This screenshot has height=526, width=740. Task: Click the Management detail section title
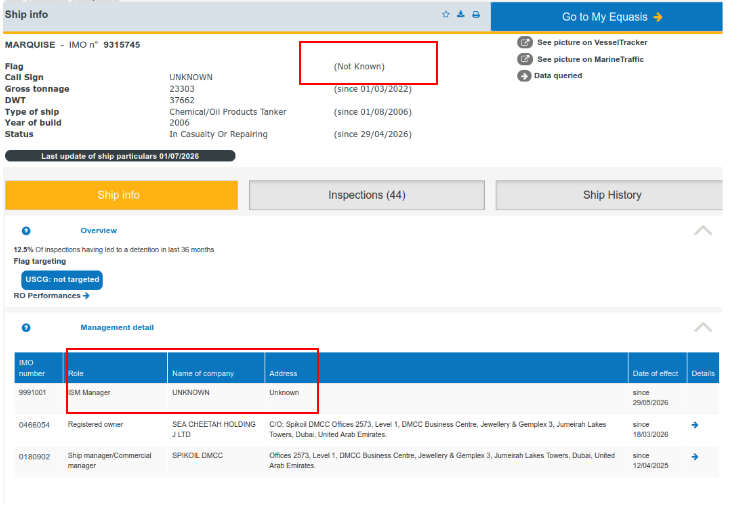117,327
